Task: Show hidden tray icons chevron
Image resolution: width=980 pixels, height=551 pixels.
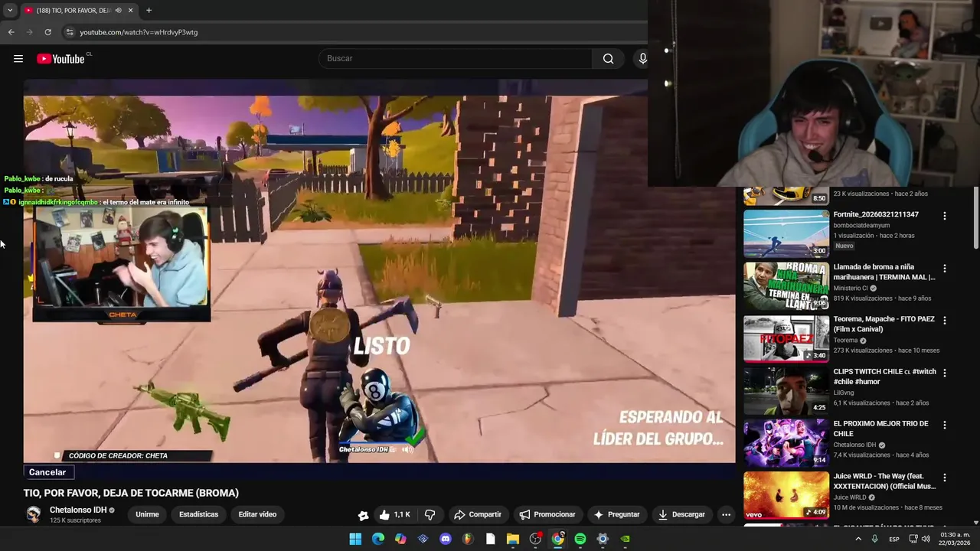Action: 857,539
